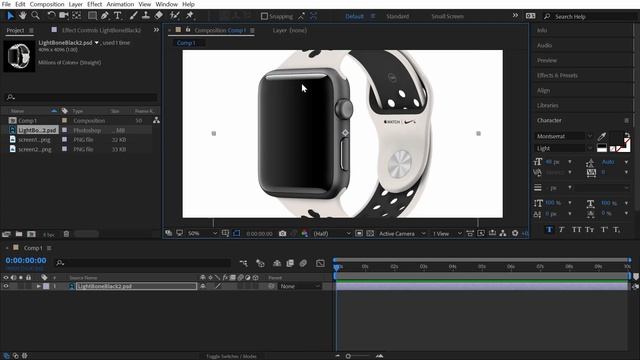Click the project flowchart icon beside Comp1 row
Screen dimensions: 640x360
[156, 120]
